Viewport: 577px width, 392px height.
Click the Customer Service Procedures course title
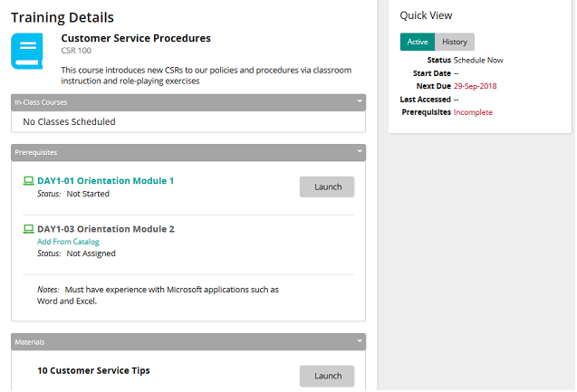(x=136, y=38)
